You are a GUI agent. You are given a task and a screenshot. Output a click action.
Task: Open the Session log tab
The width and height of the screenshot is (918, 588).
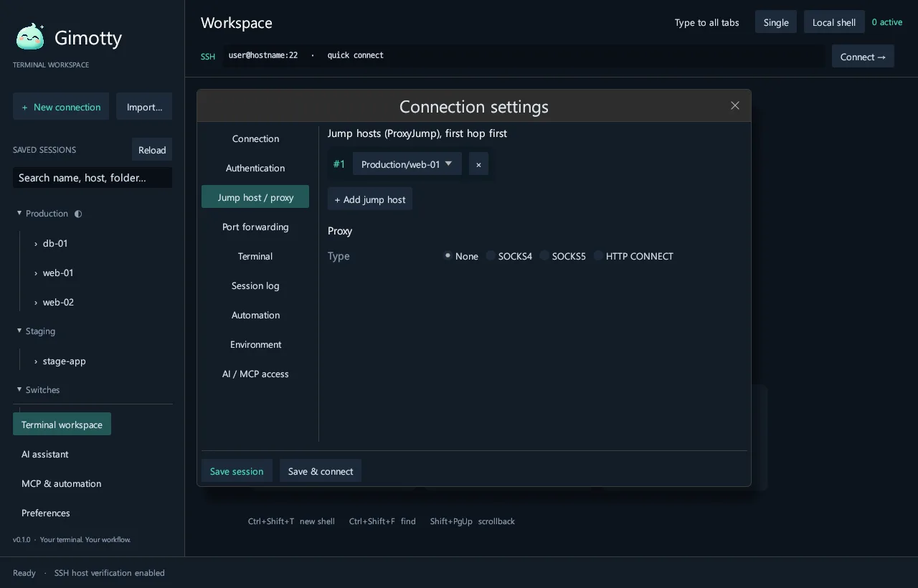tap(255, 285)
